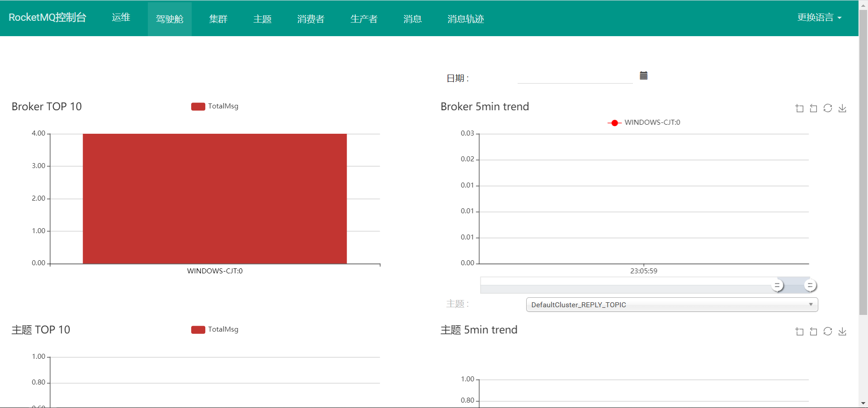Restore the Broker 5min trend chart

pyautogui.click(x=828, y=108)
